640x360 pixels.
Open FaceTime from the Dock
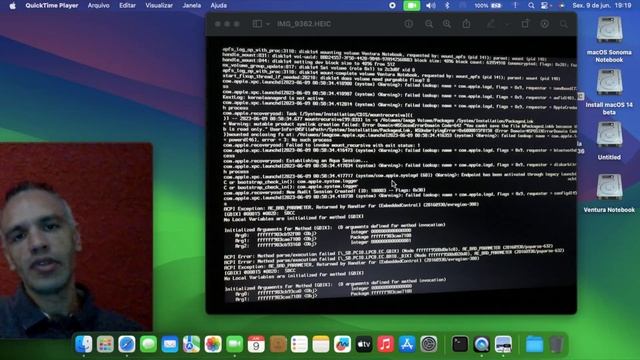(x=234, y=344)
